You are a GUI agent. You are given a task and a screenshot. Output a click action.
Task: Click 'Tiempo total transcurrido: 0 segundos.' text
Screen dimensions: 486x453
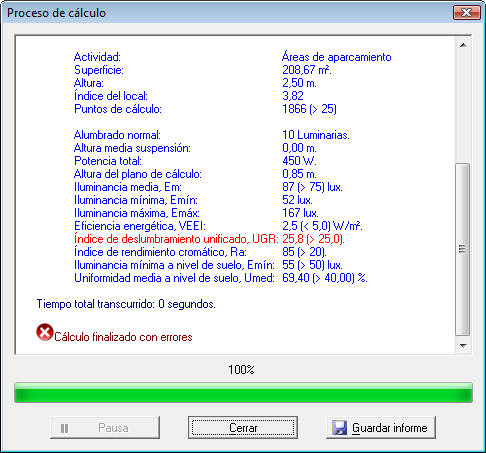coord(126,304)
